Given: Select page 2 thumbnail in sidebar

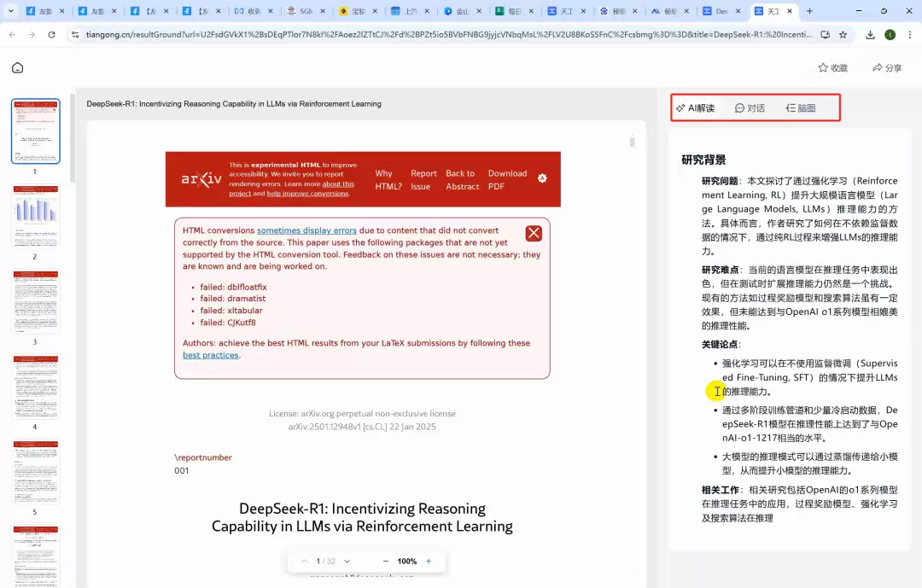Looking at the screenshot, I should [x=35, y=216].
